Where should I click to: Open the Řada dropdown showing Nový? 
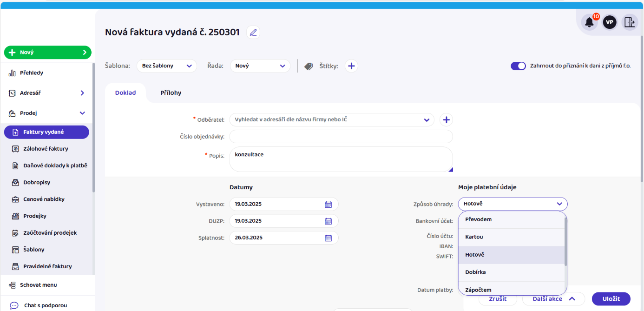260,66
